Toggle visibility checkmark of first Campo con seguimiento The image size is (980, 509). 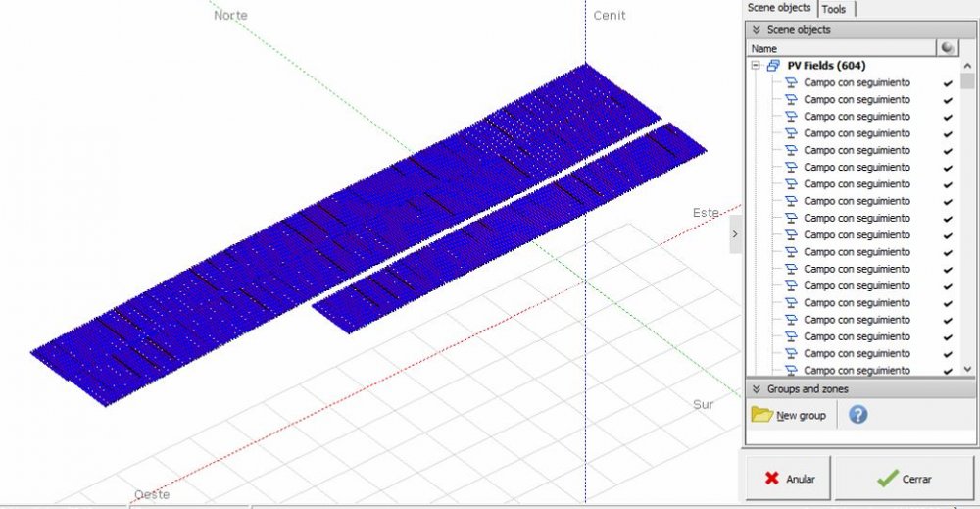948,83
